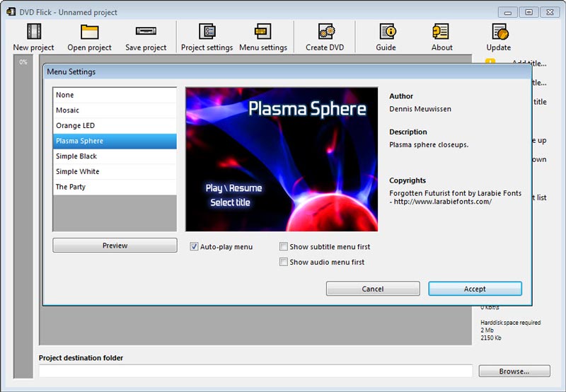Open Project settings from the toolbar

[207, 32]
